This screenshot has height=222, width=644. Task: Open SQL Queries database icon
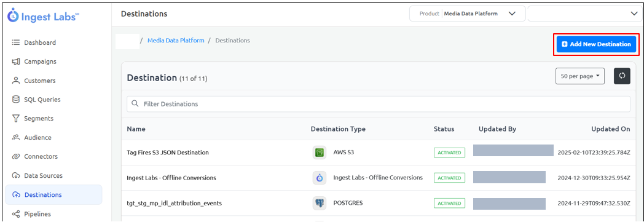(x=16, y=100)
